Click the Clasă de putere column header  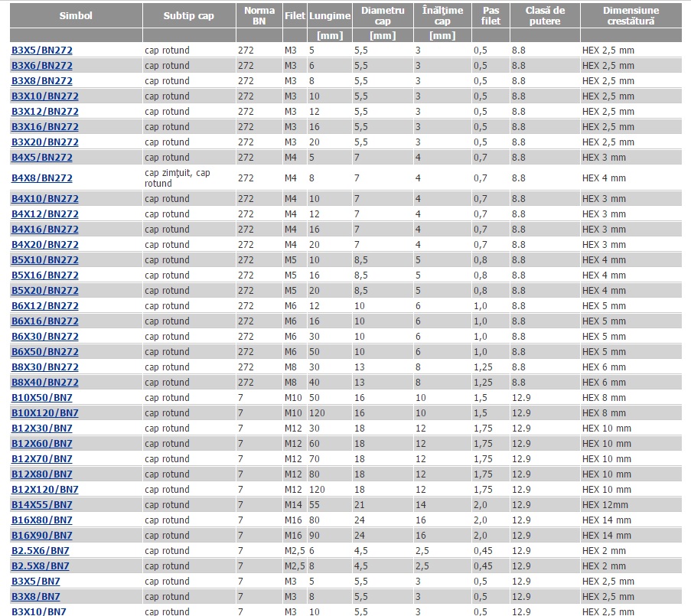point(545,16)
